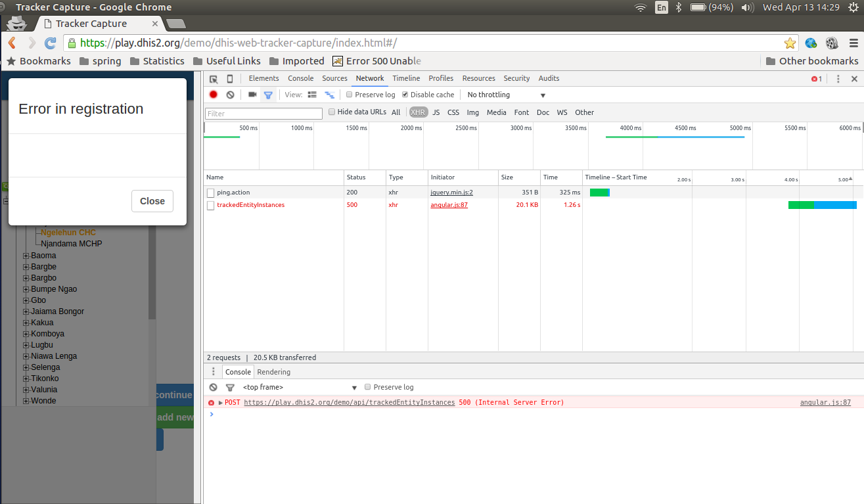The image size is (864, 504).
Task: Enable Preserve log in Network toolbar
Action: tap(350, 95)
